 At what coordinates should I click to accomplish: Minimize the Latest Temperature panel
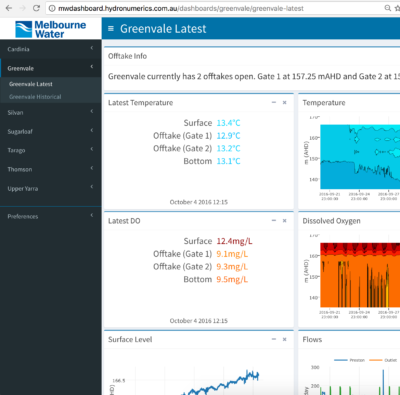click(274, 102)
